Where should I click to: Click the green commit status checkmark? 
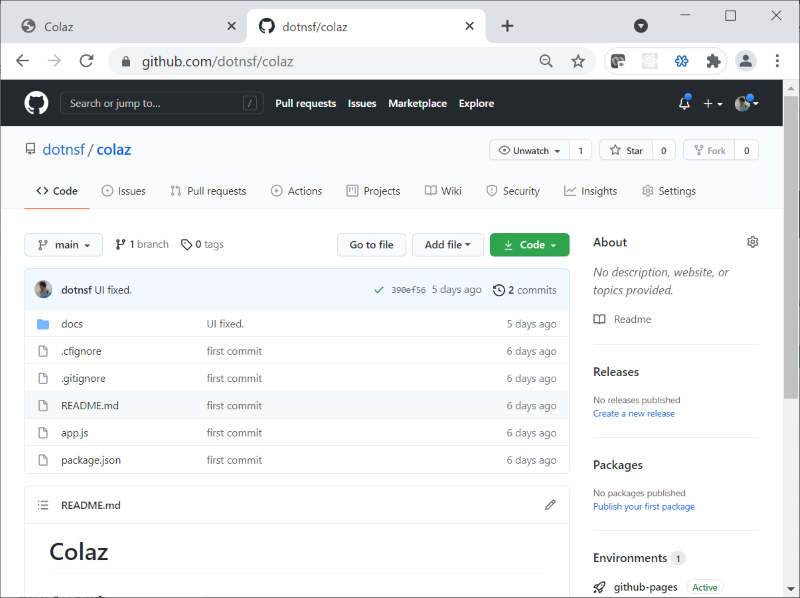[379, 290]
